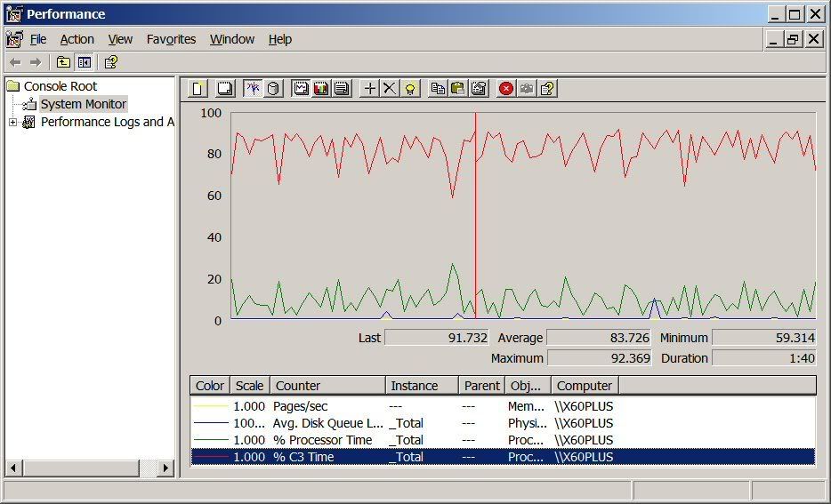831x504 pixels.
Task: Click the Minimum value field 59.314
Action: (x=763, y=338)
